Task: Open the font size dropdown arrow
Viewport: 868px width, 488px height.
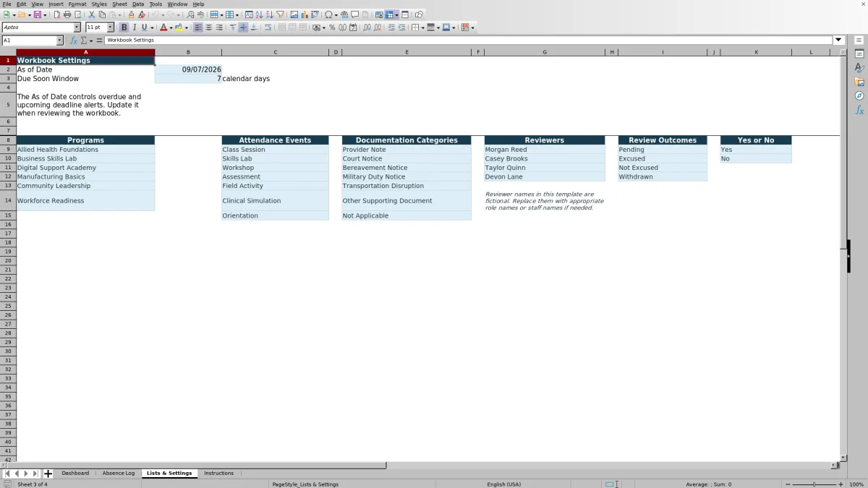Action: 111,27
